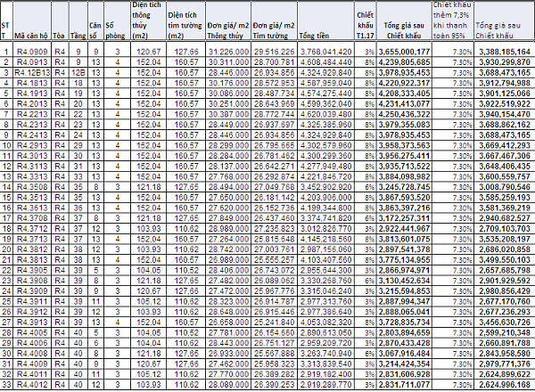Click apartment code cell R4.3713
Screen dimensions: 535x392
(32, 239)
